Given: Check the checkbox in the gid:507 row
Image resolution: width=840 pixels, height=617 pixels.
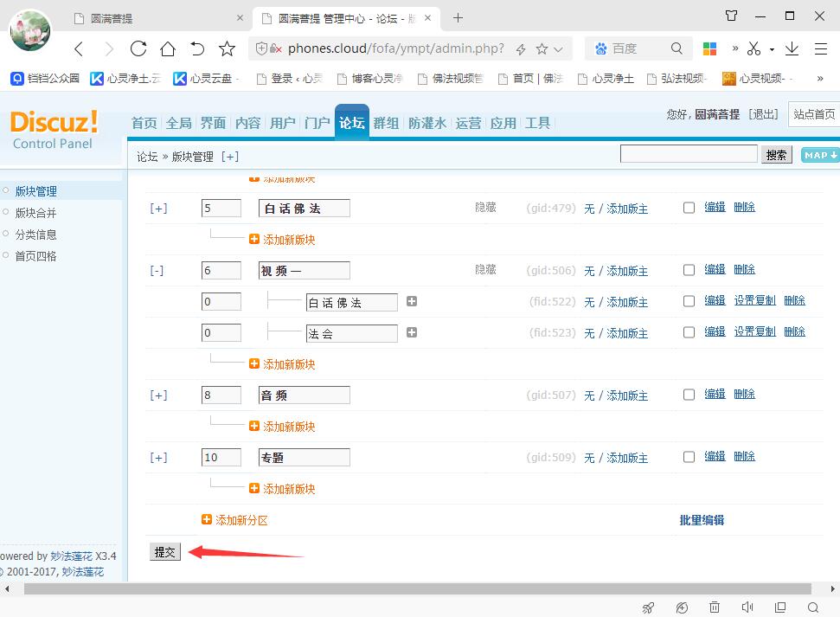Looking at the screenshot, I should [x=689, y=395].
